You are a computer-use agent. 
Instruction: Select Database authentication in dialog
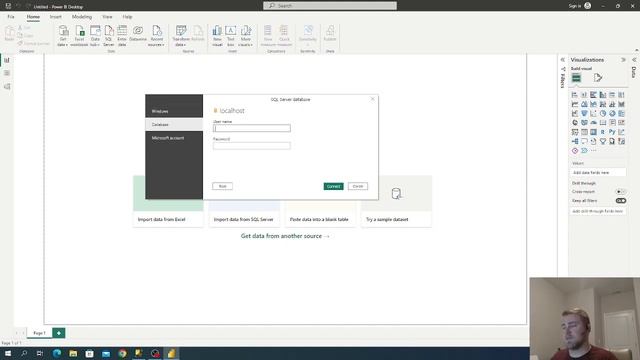click(x=174, y=124)
